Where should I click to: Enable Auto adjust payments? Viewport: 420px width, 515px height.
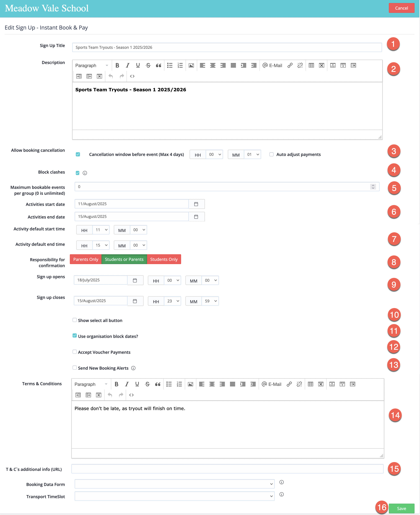[271, 154]
